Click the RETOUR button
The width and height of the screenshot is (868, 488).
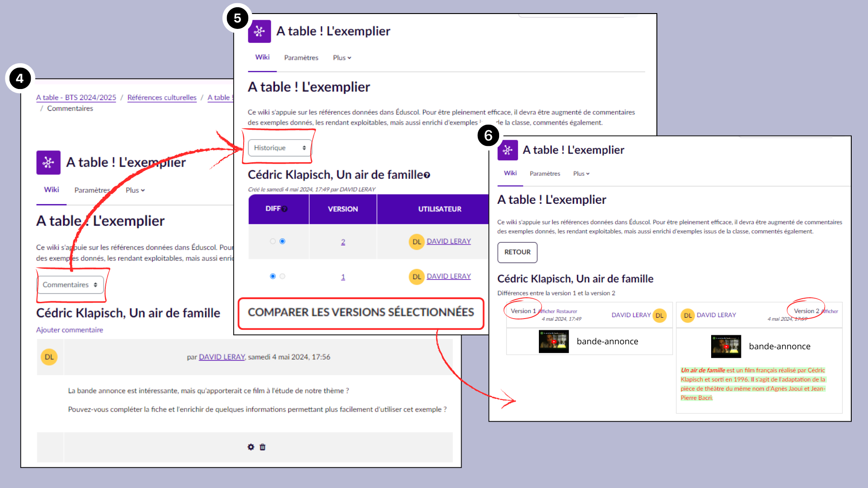click(x=517, y=252)
